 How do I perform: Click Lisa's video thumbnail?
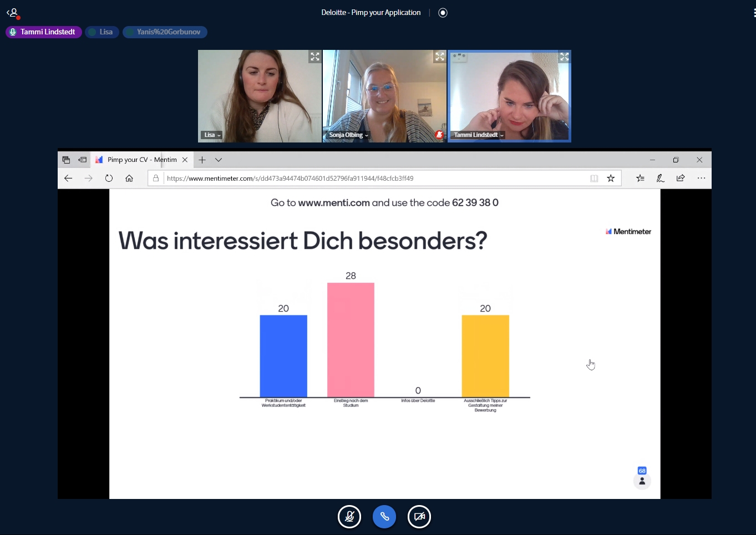click(260, 96)
